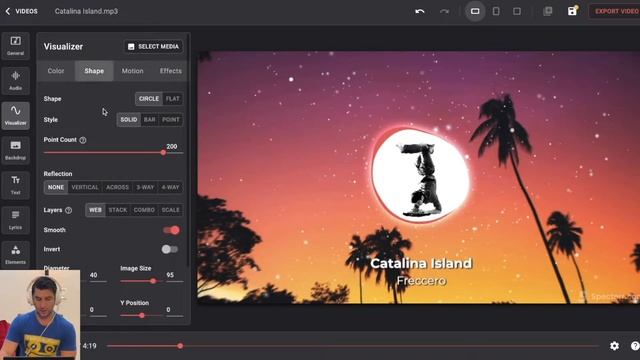
Task: Open the Backdrop sidebar panel
Action: [16, 150]
